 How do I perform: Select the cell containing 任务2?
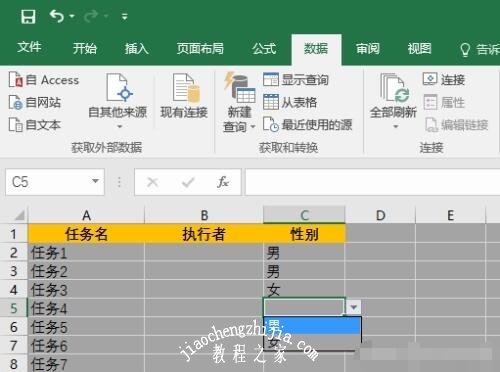point(86,271)
